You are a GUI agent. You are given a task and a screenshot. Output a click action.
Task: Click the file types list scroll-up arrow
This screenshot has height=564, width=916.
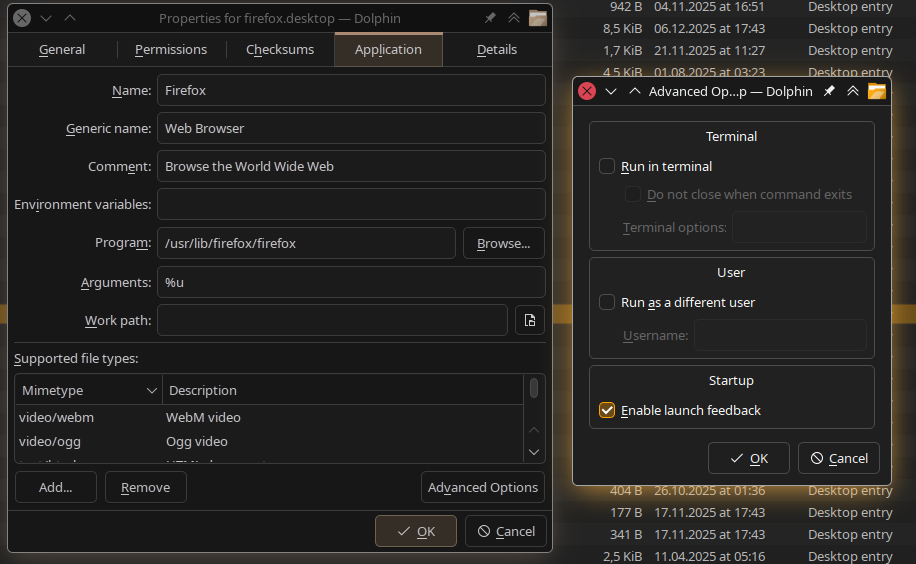(534, 429)
